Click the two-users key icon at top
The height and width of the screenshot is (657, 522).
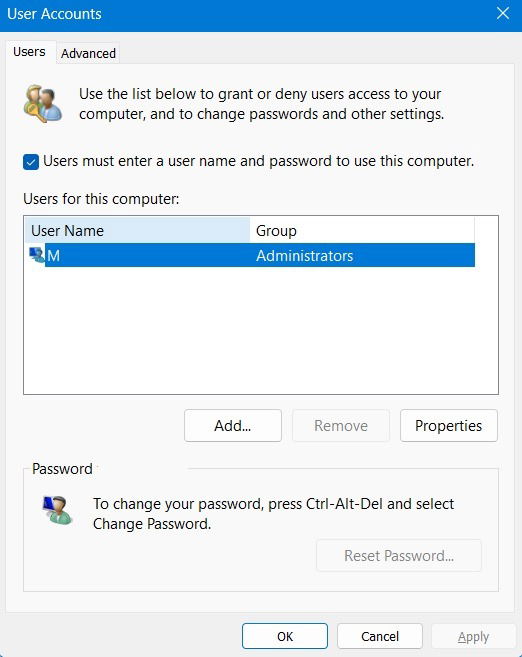43,103
